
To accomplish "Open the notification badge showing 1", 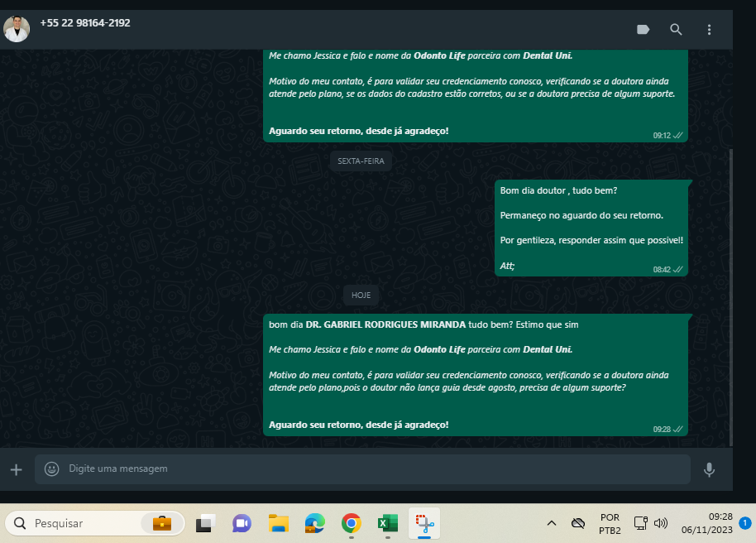I will pyautogui.click(x=745, y=523).
